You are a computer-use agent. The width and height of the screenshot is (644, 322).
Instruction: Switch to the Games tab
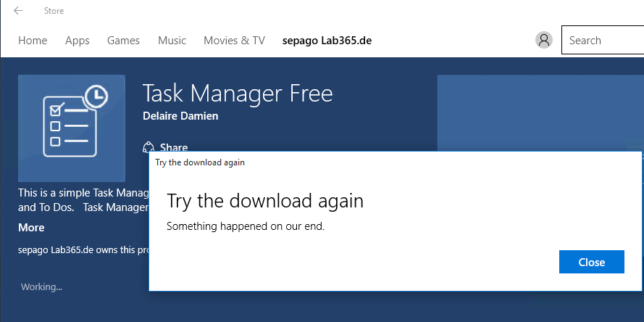[123, 41]
